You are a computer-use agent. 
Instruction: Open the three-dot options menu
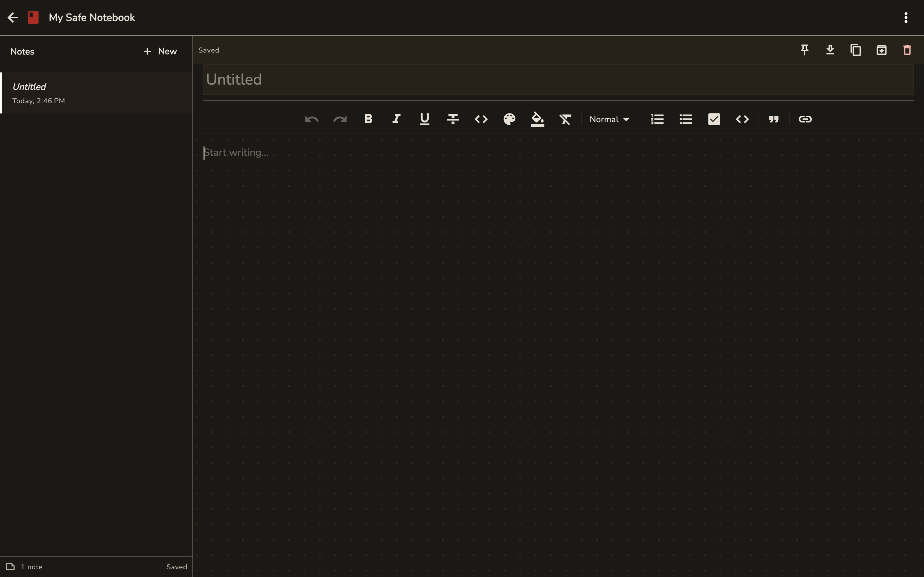906,18
